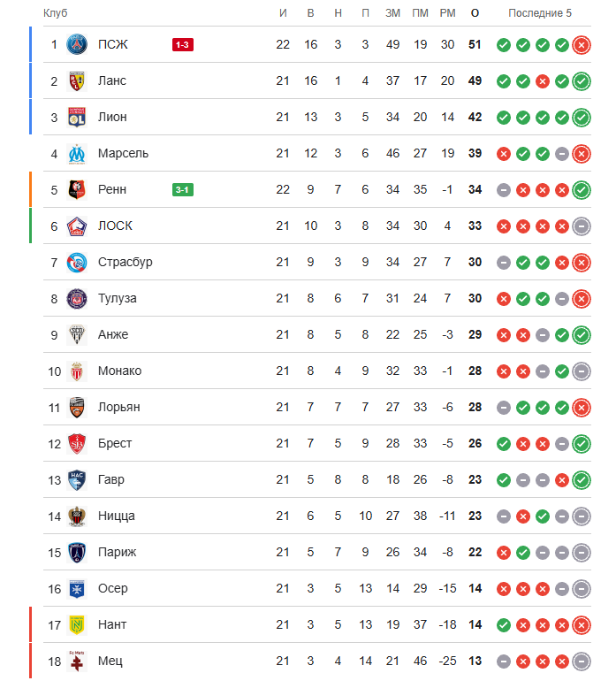Click the ПСЖ team name
The image size is (616, 696).
[112, 44]
